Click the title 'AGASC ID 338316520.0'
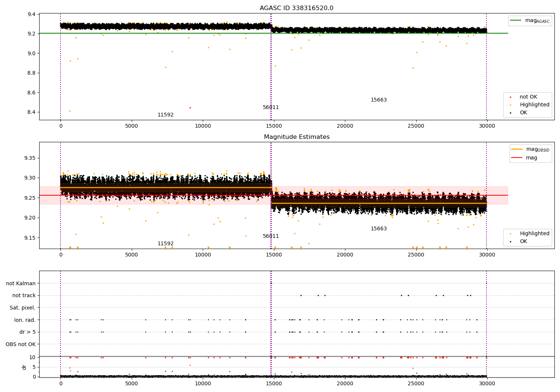This screenshot has height=392, width=560. pyautogui.click(x=296, y=8)
